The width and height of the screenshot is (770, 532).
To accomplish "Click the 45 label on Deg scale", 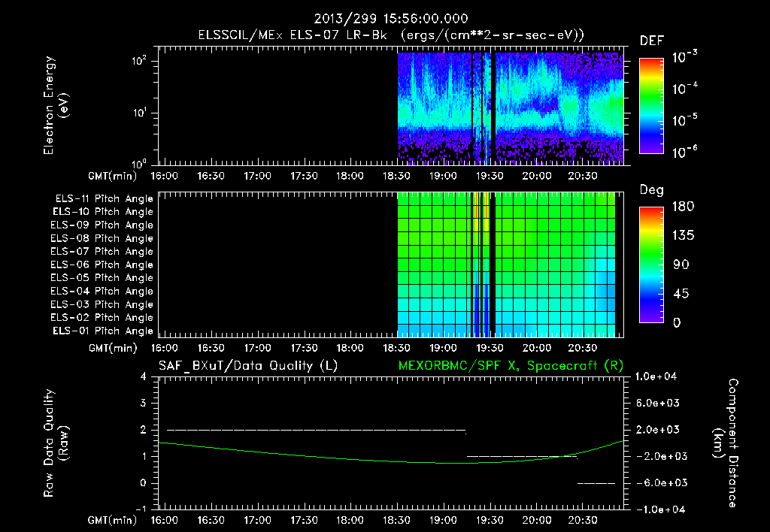I will (x=681, y=294).
